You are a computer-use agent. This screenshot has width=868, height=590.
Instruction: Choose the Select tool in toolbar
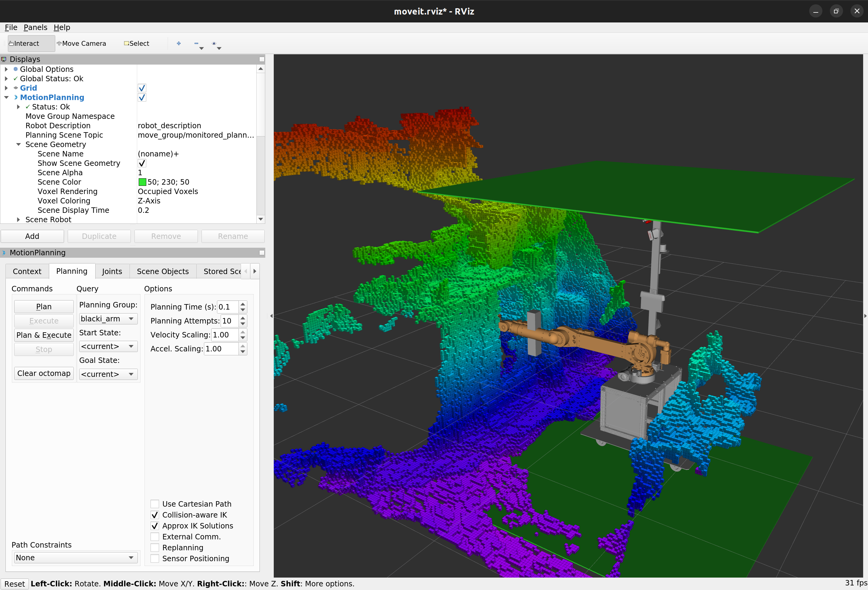click(137, 44)
